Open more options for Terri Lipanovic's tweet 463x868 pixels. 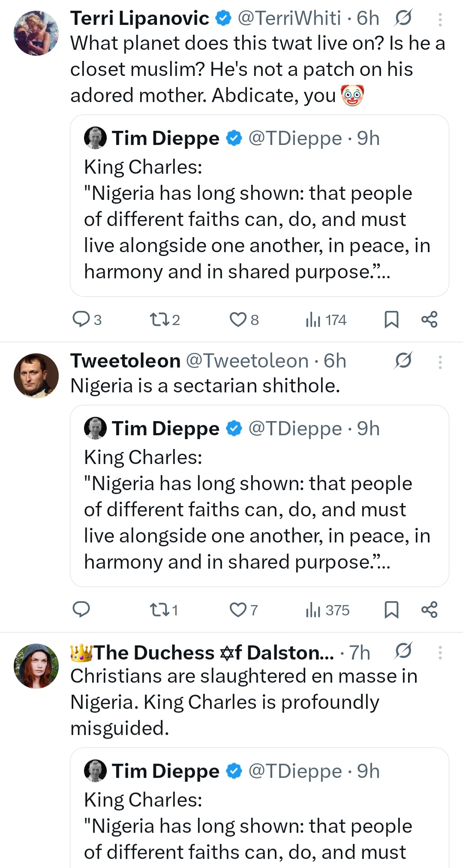click(440, 20)
